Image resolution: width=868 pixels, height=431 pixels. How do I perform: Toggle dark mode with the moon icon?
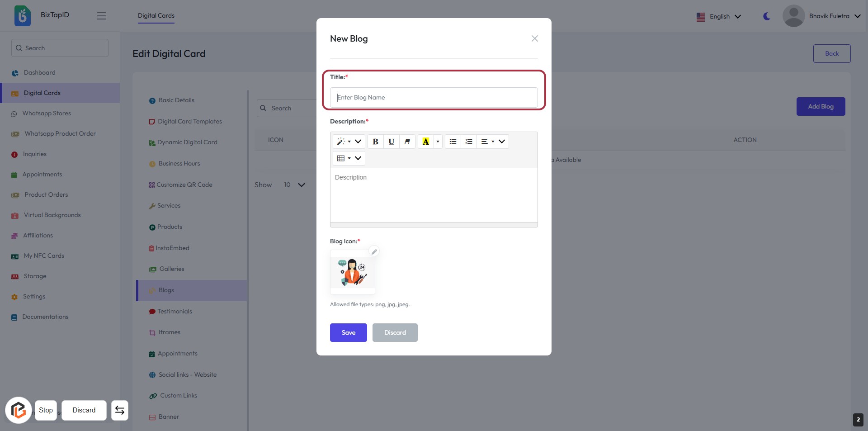767,16
